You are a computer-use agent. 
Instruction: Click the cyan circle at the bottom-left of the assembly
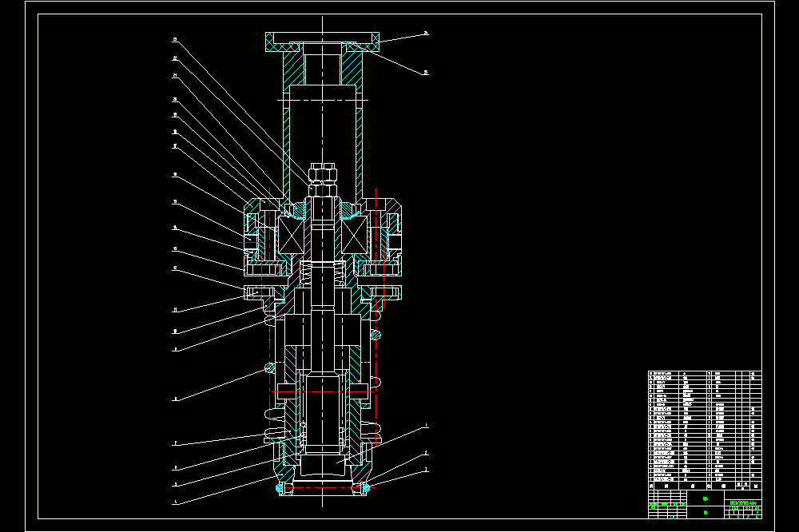(x=279, y=488)
